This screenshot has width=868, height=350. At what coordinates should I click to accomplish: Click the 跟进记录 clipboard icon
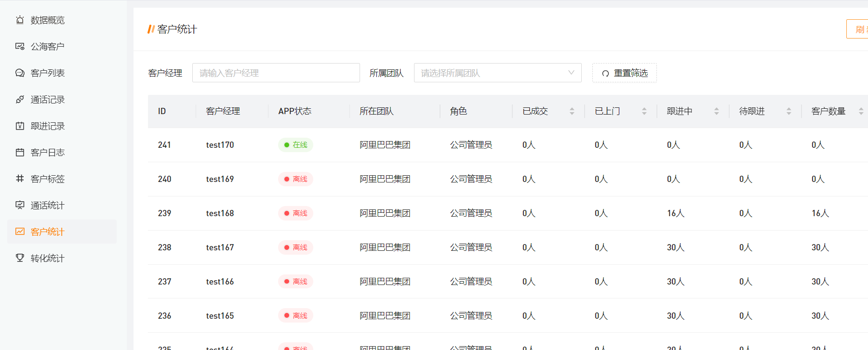point(20,126)
